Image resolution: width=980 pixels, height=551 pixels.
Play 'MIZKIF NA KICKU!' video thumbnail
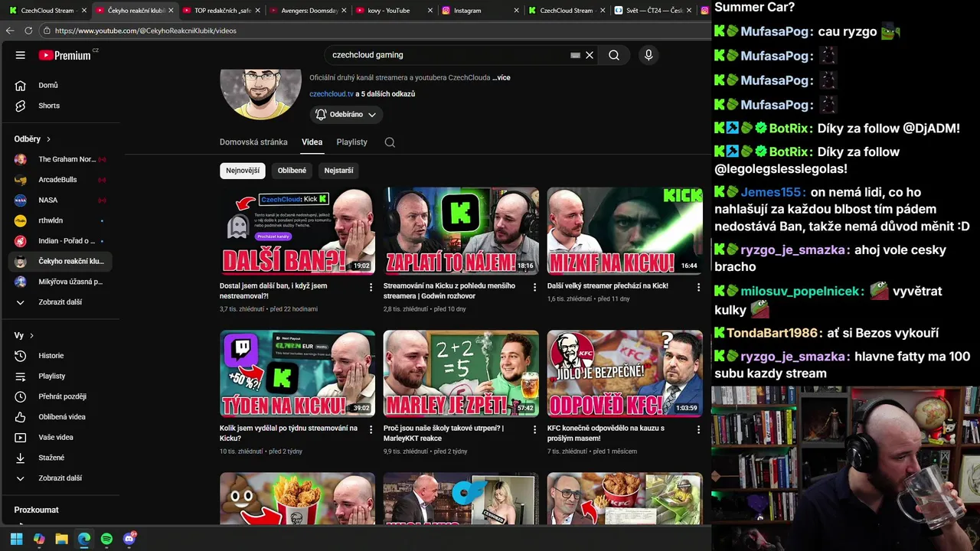pyautogui.click(x=625, y=231)
